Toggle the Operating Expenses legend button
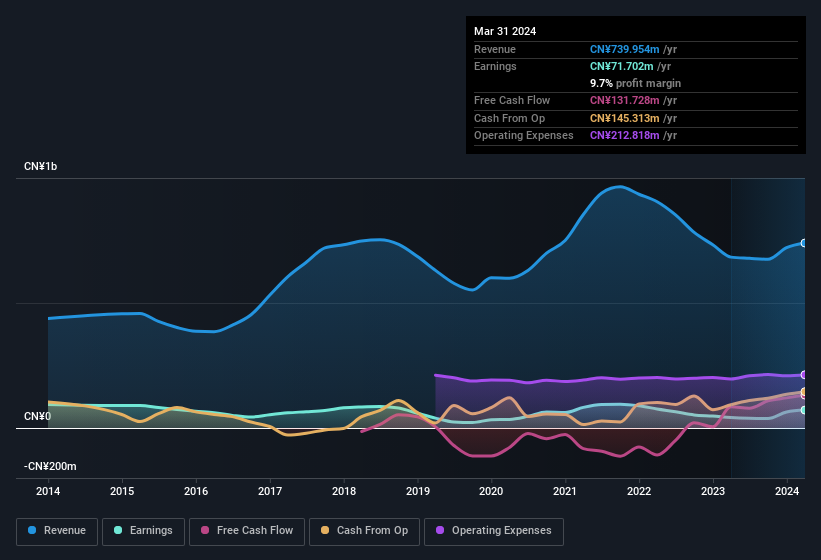The width and height of the screenshot is (821, 560). coord(494,531)
